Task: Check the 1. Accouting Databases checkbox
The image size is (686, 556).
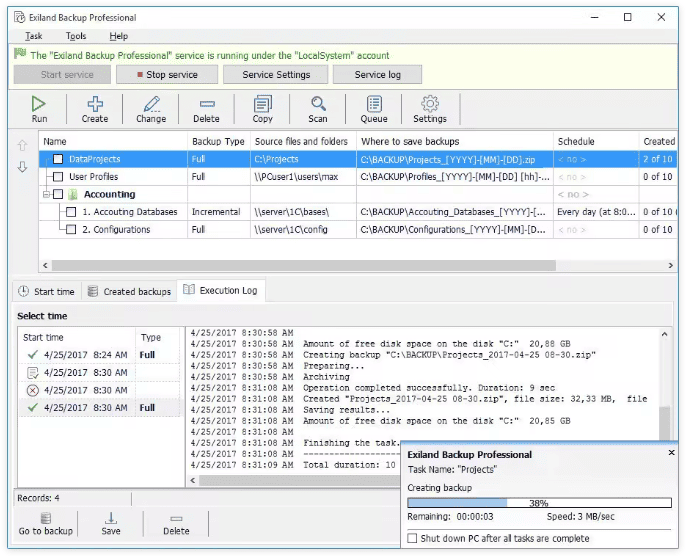Action: (x=71, y=212)
